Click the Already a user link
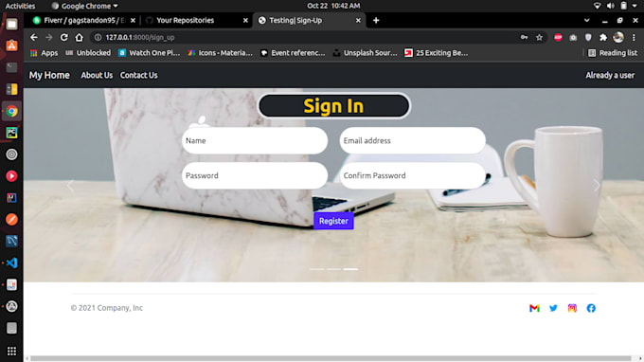 610,75
